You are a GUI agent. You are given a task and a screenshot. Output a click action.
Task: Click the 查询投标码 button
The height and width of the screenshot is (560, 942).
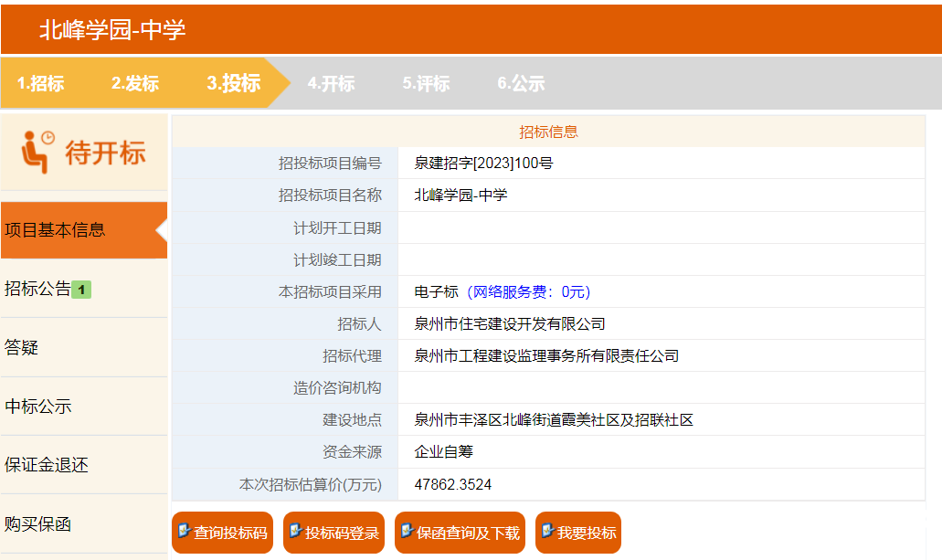click(222, 533)
